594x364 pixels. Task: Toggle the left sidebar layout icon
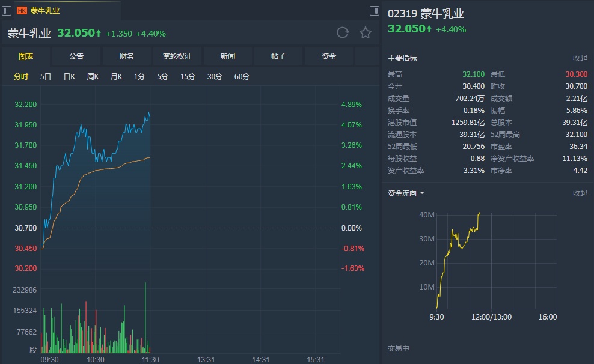(5, 10)
